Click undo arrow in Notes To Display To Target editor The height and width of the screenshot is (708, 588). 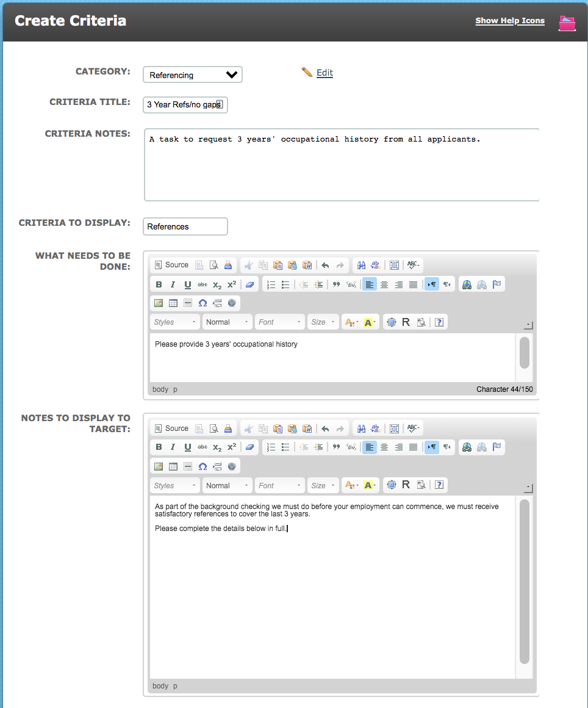tap(325, 428)
